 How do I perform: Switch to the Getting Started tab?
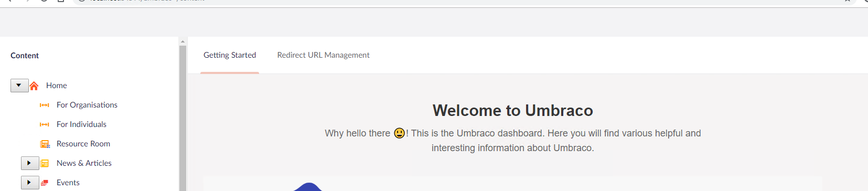pyautogui.click(x=230, y=55)
